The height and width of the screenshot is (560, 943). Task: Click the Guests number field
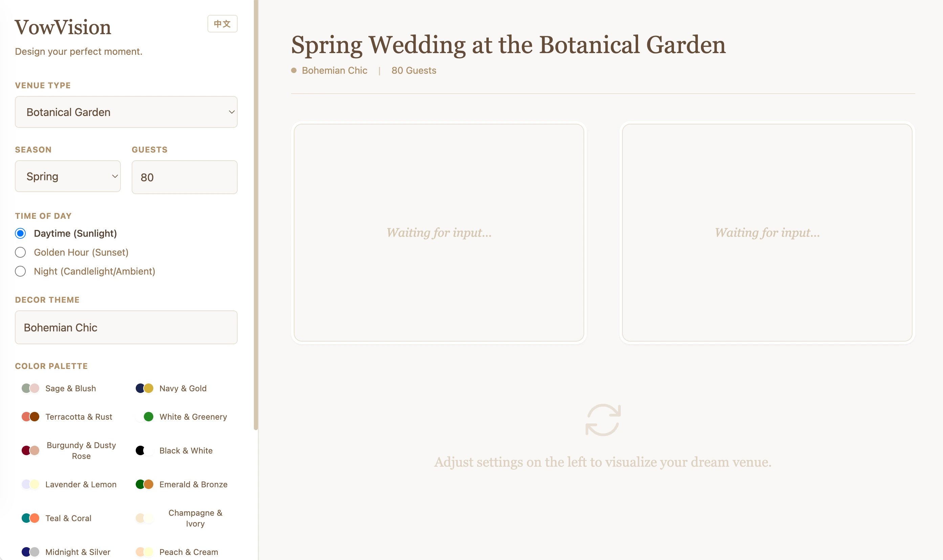(x=184, y=177)
